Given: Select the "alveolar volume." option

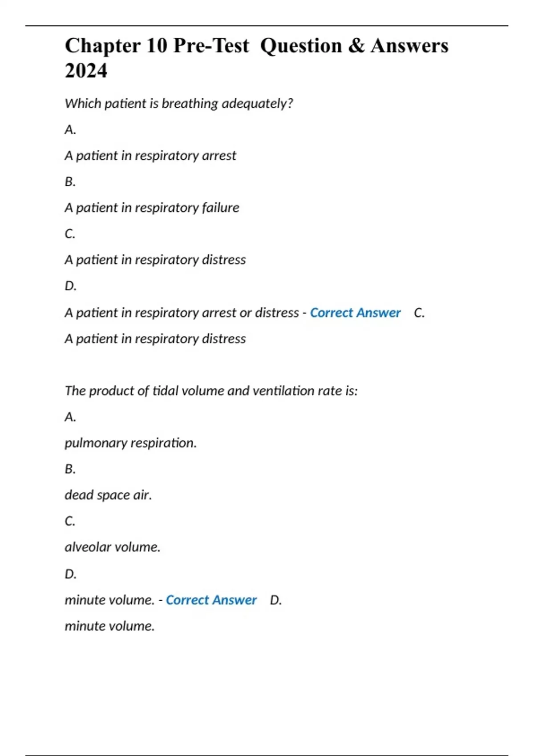Looking at the screenshot, I should (112, 547).
